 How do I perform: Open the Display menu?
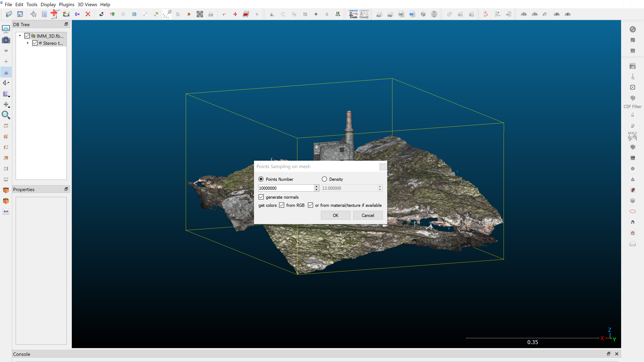48,4
